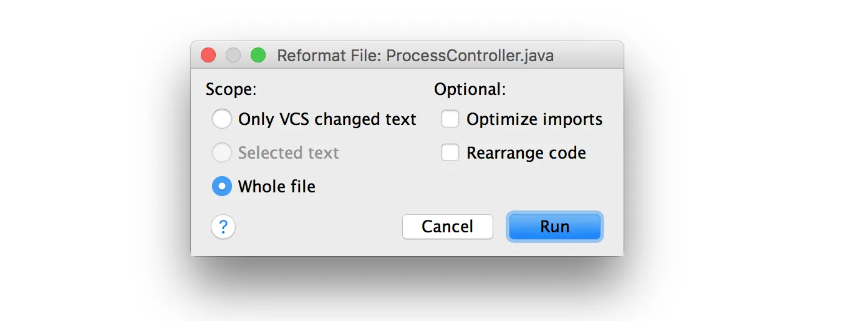The image size is (868, 321).
Task: Click the 'Rearrange code' label text
Action: click(526, 153)
